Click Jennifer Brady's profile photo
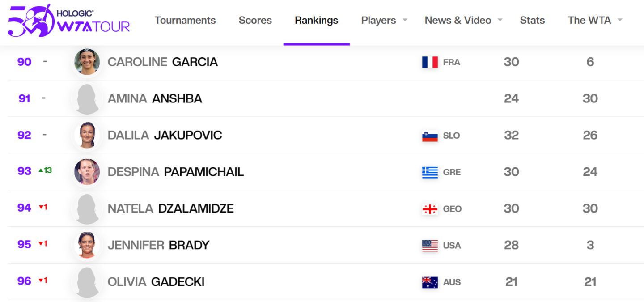The image size is (644, 302). point(87,245)
